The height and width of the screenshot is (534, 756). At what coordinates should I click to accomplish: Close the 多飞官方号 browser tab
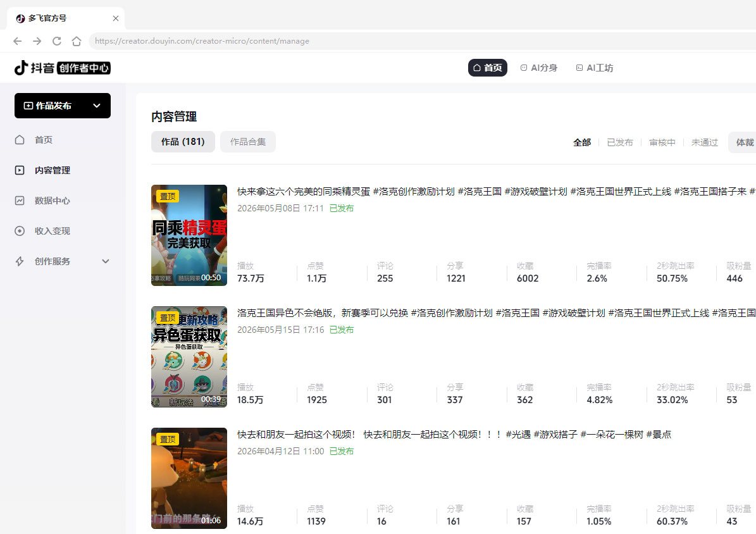click(x=116, y=18)
